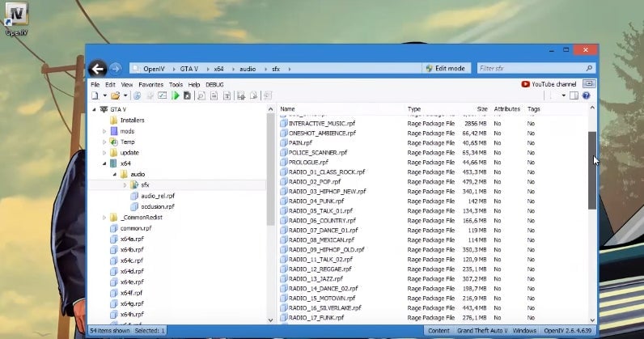Open dropdown arrow beside new file icon

click(104, 95)
